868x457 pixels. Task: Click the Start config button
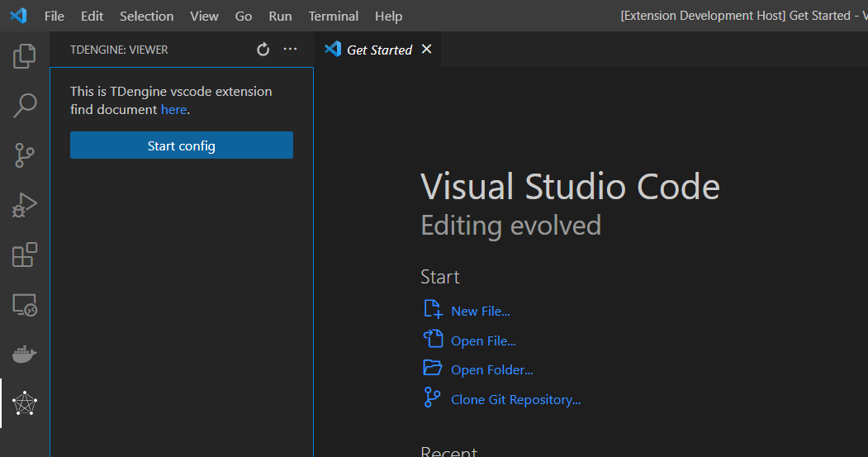pyautogui.click(x=182, y=145)
